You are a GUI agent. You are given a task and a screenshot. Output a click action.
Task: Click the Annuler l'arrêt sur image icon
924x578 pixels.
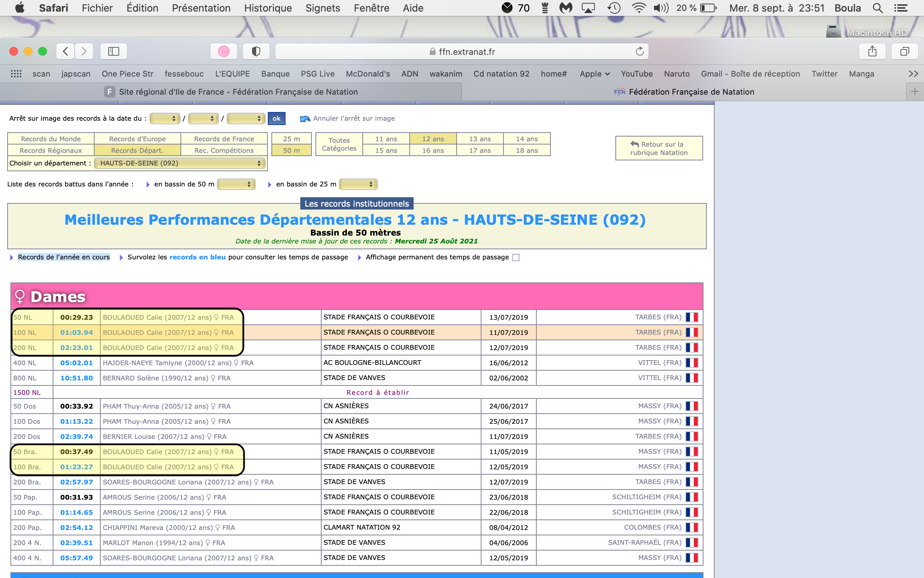[305, 118]
